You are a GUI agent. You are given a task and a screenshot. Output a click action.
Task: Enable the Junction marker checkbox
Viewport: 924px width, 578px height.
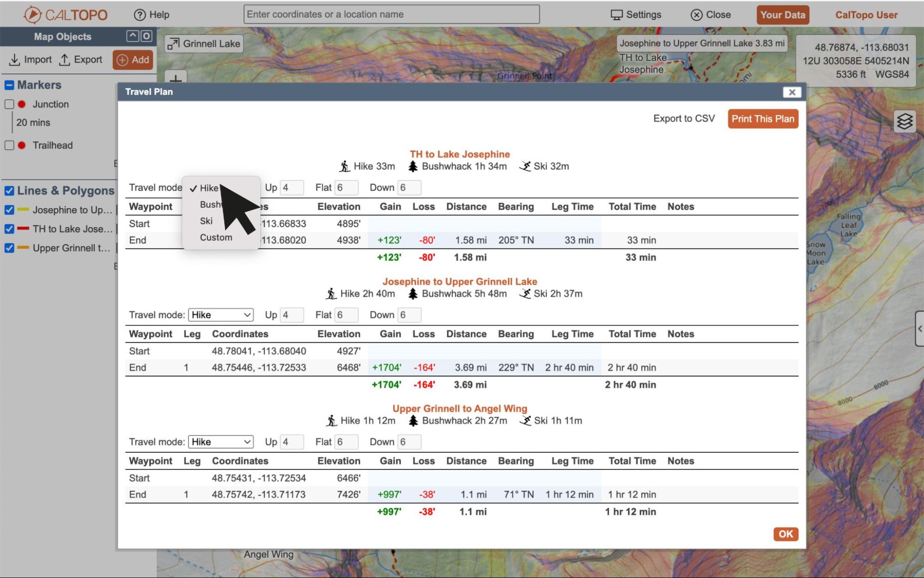(x=9, y=104)
